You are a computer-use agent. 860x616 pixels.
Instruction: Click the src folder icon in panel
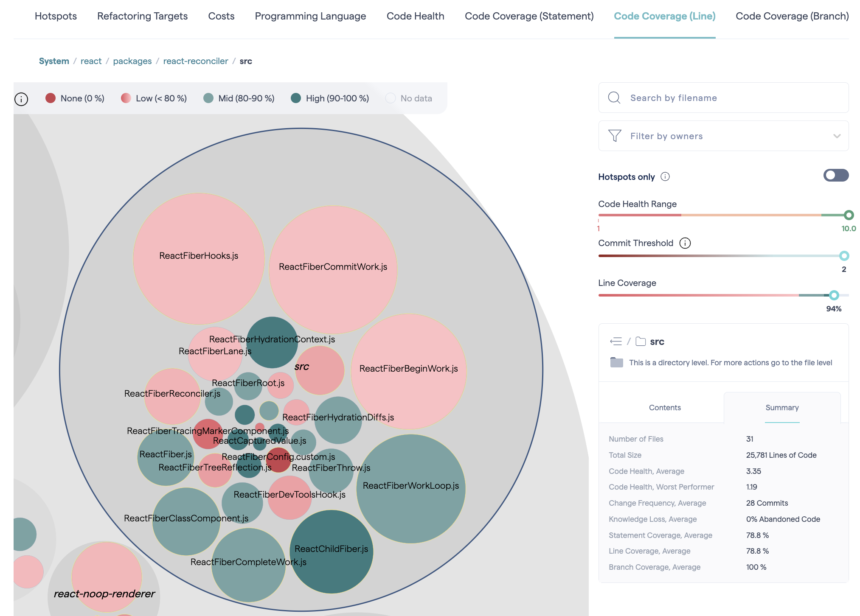coord(641,342)
